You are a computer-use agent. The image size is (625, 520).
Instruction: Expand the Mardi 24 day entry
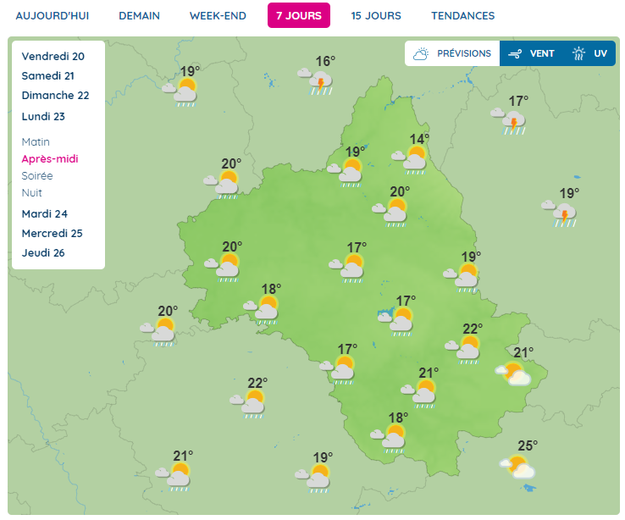[x=45, y=214]
